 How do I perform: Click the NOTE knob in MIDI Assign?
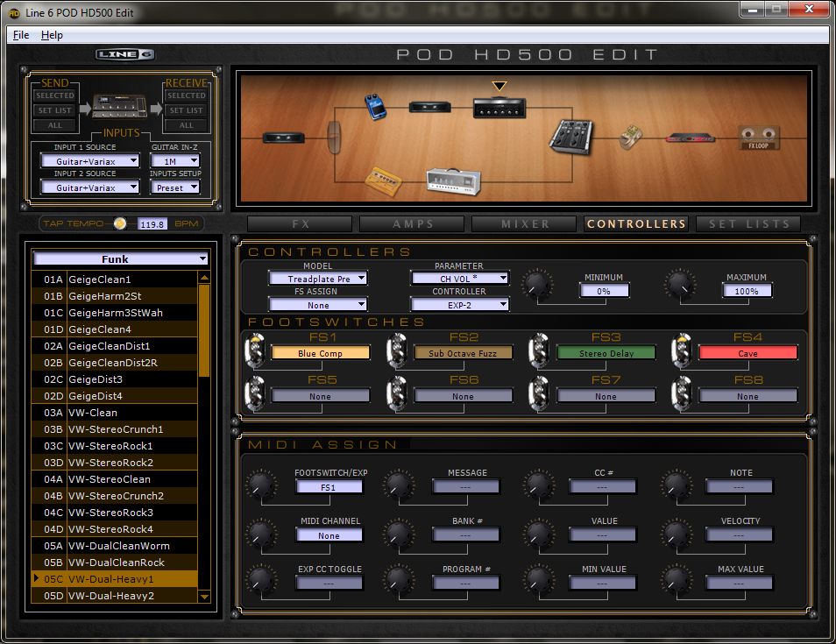pos(676,484)
